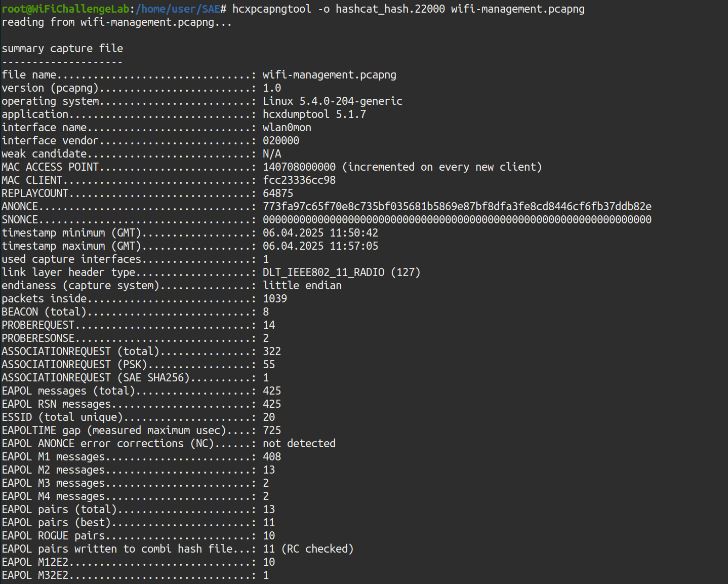
Task: Click the operating system value Linux 5.4.0-204-generic
Action: pyautogui.click(x=332, y=101)
